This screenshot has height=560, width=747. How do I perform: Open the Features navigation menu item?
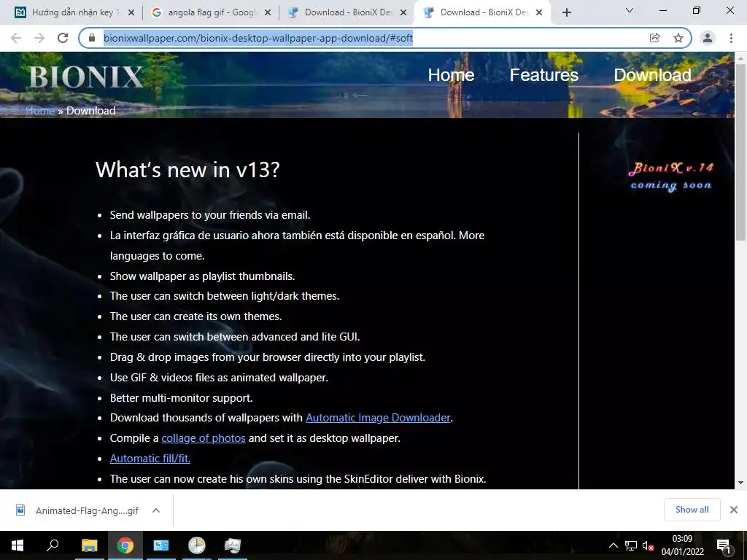544,75
